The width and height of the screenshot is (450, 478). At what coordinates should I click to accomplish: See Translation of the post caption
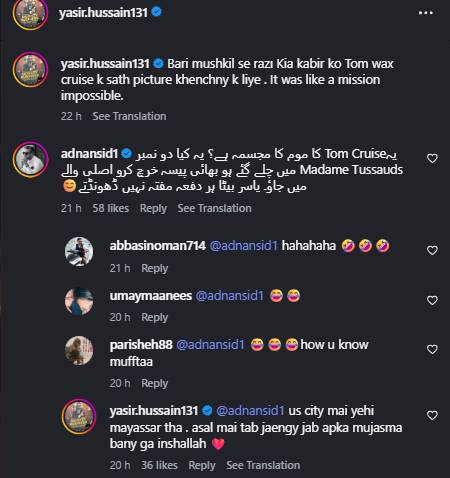(129, 116)
